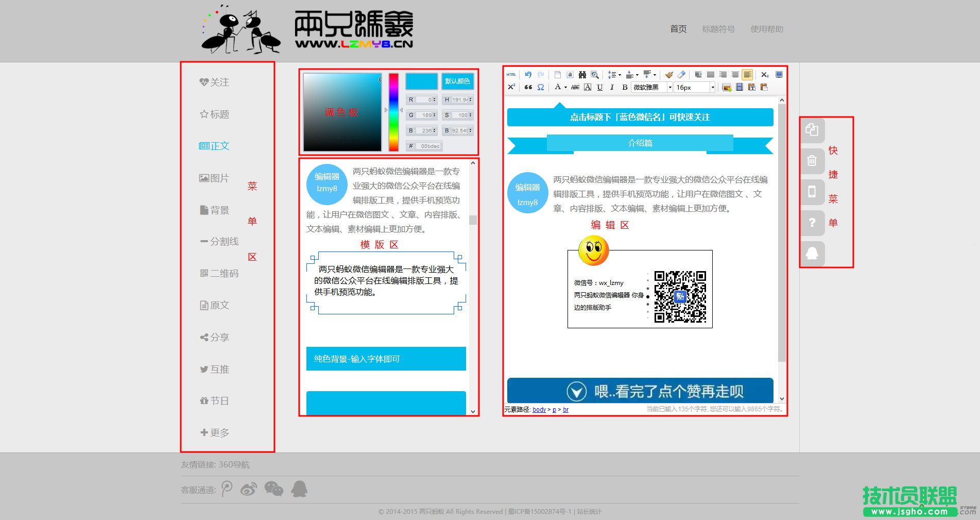Open mobile preview from the quick menu
Image resolution: width=980 pixels, height=520 pixels.
click(812, 192)
